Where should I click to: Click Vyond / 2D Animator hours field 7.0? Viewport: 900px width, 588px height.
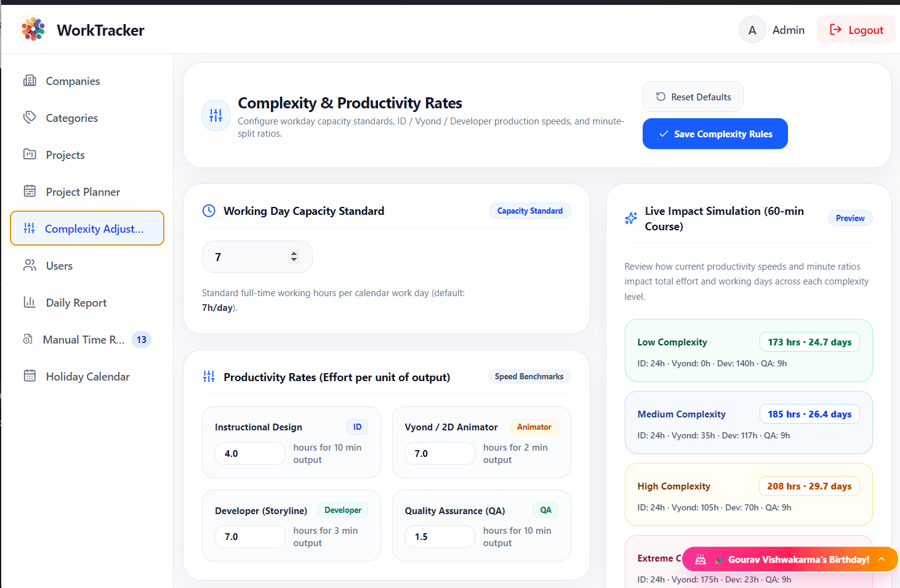[x=440, y=453]
